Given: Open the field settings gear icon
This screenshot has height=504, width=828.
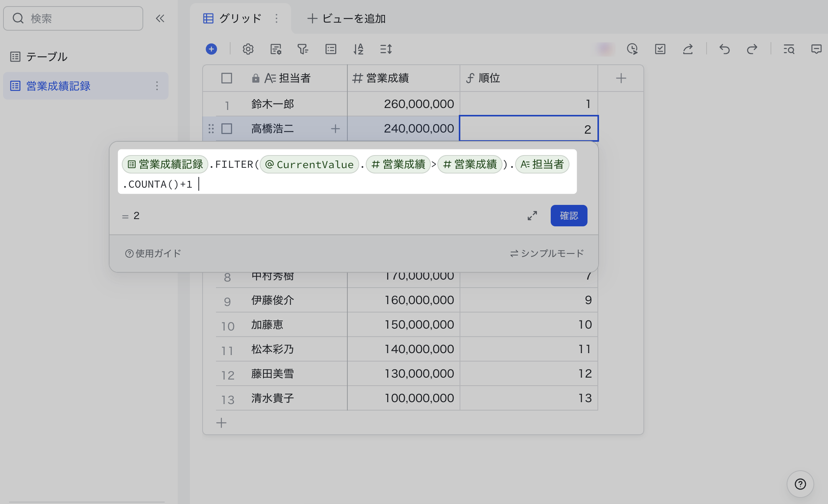Looking at the screenshot, I should tap(248, 49).
